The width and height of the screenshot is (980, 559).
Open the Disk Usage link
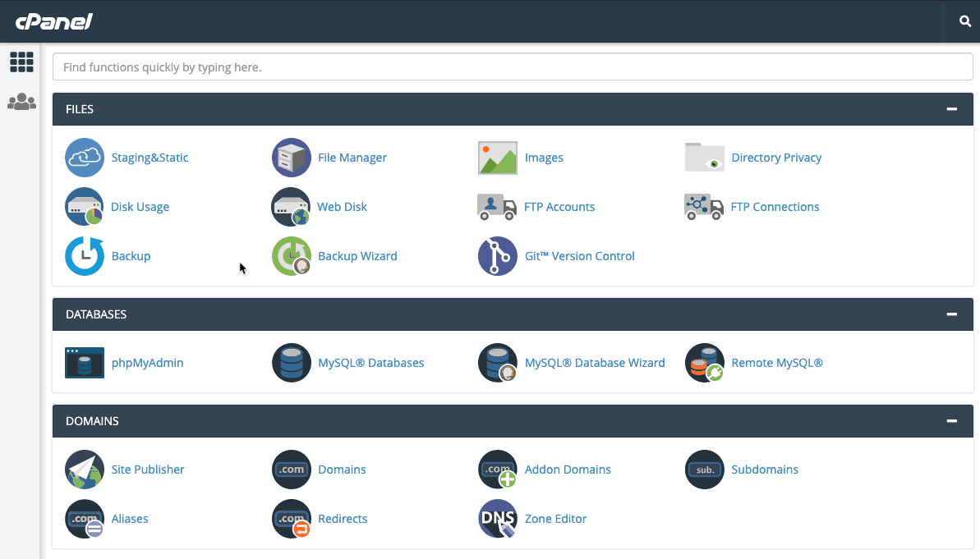tap(140, 207)
